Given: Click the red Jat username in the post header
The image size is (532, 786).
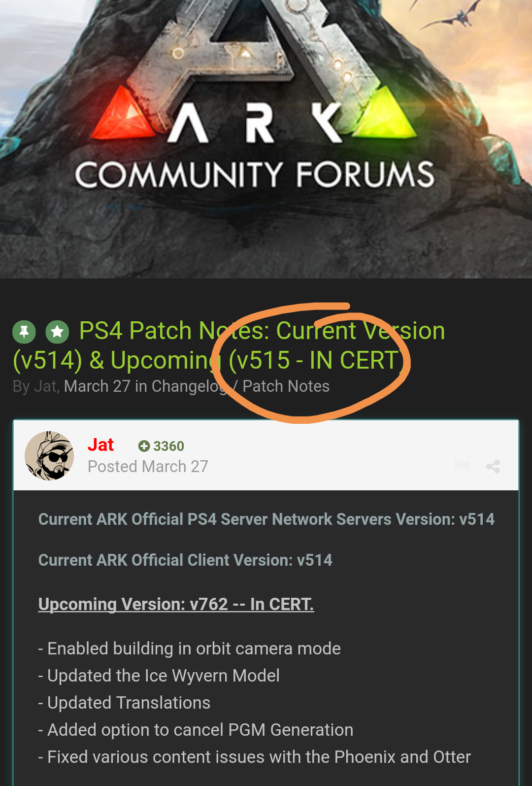Looking at the screenshot, I should 100,445.
